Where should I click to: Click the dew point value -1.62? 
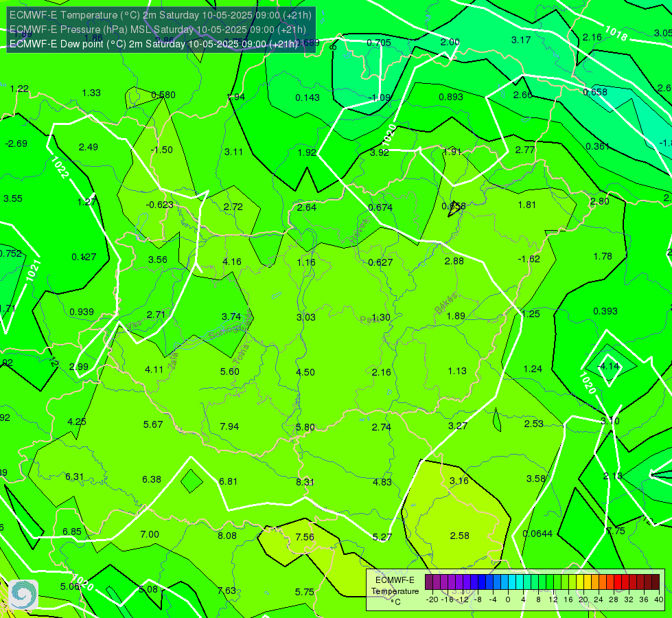point(529,259)
